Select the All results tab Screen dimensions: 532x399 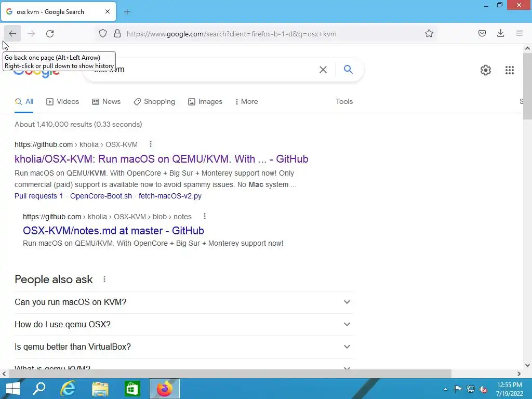point(24,101)
